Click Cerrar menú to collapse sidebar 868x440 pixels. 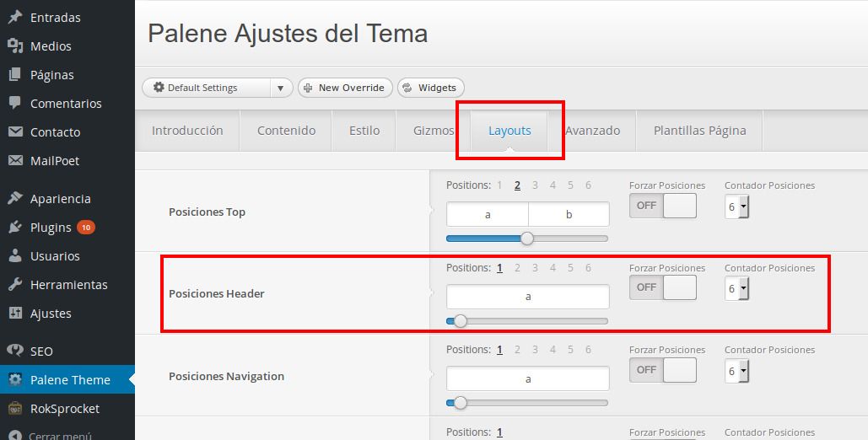pyautogui.click(x=60, y=436)
